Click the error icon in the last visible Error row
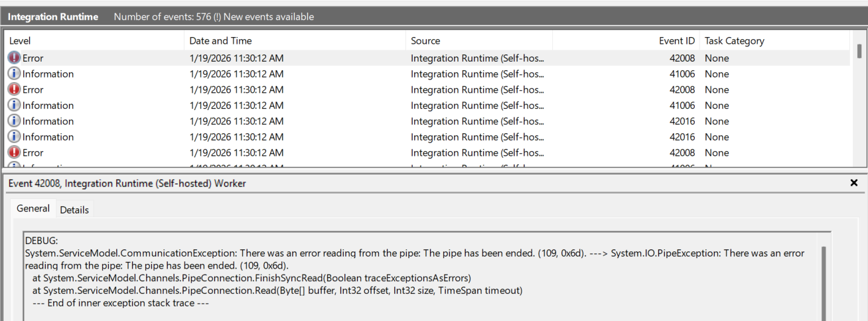The width and height of the screenshot is (868, 321). point(15,153)
